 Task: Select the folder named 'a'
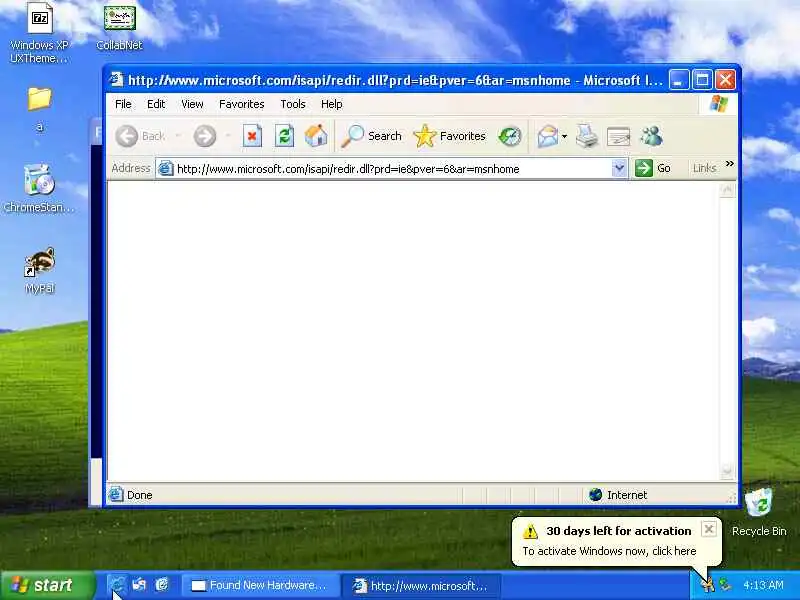point(39,109)
